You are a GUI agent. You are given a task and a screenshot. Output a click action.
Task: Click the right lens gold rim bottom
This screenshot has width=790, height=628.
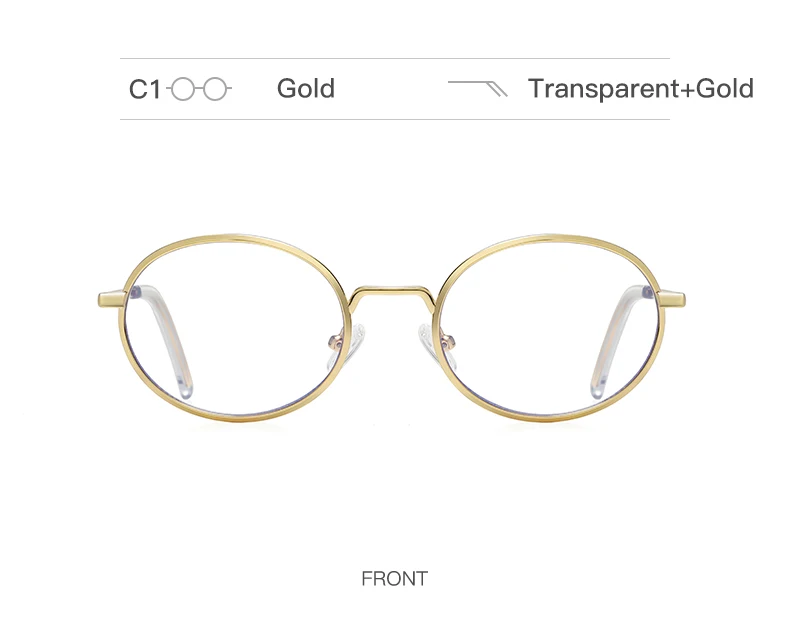(550, 417)
